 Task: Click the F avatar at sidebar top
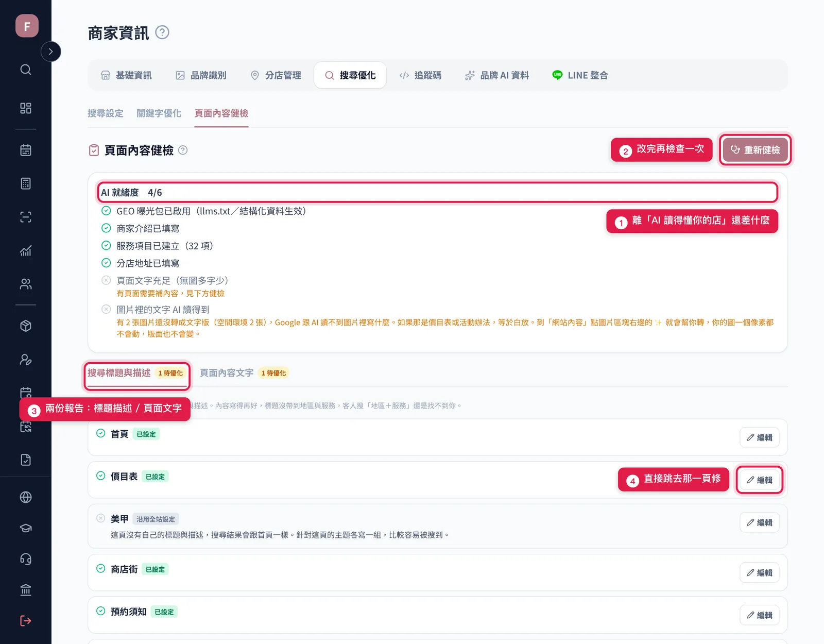tap(27, 26)
